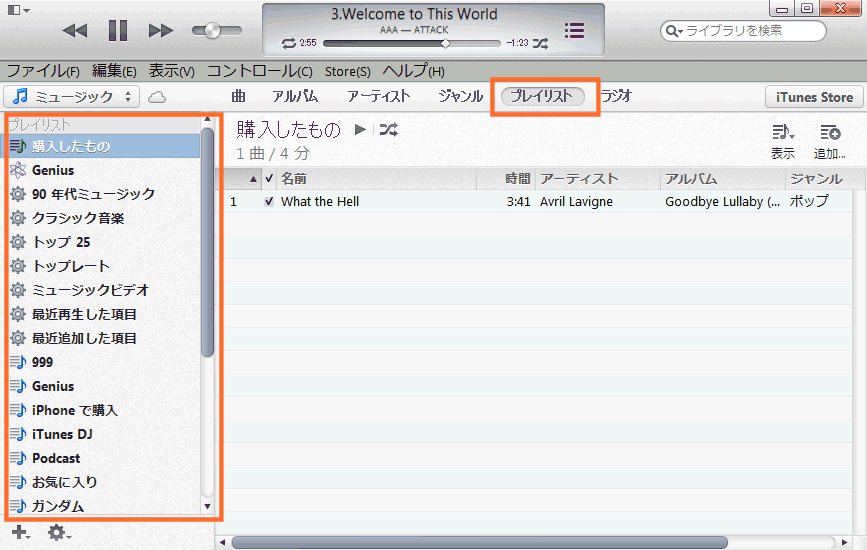
Task: Go back to the previous track
Action: 75,30
